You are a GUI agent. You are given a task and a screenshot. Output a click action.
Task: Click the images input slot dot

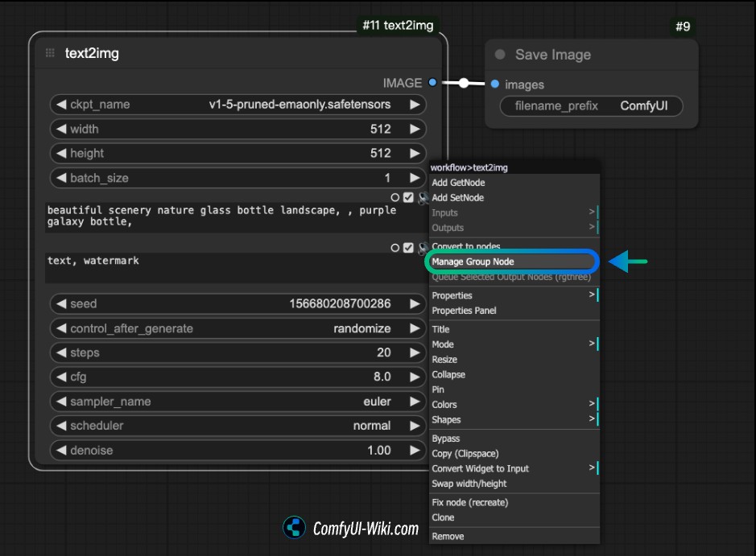494,84
